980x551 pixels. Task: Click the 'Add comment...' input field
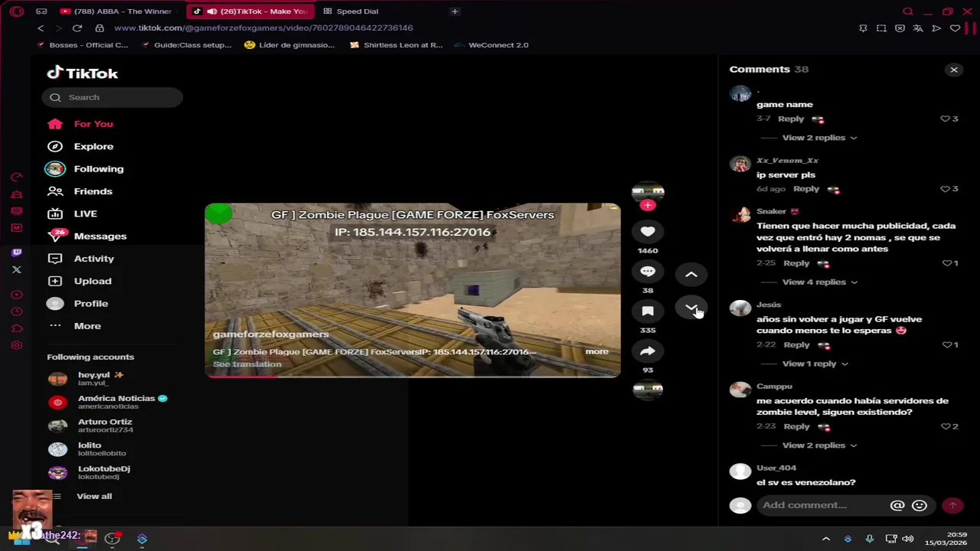pos(823,505)
